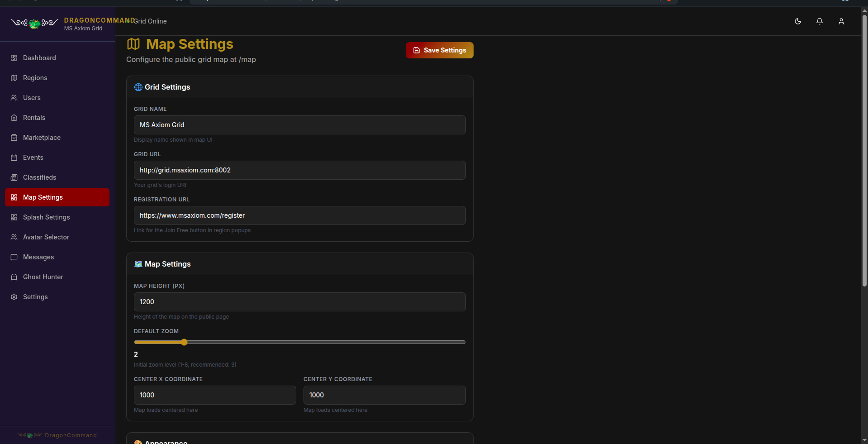
Task: Click the page vertical scrollbar
Action: pos(864,151)
